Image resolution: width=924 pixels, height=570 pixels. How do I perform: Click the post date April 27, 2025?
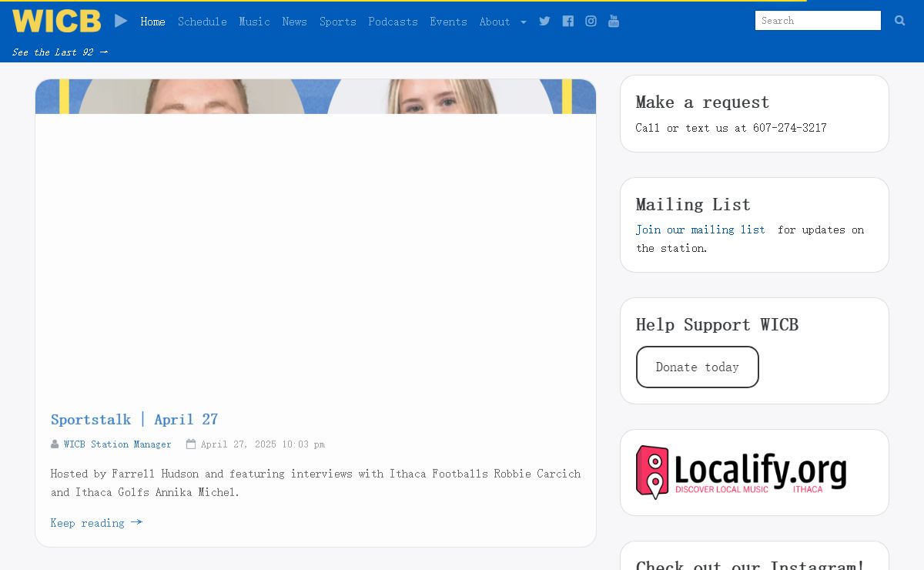click(x=263, y=444)
